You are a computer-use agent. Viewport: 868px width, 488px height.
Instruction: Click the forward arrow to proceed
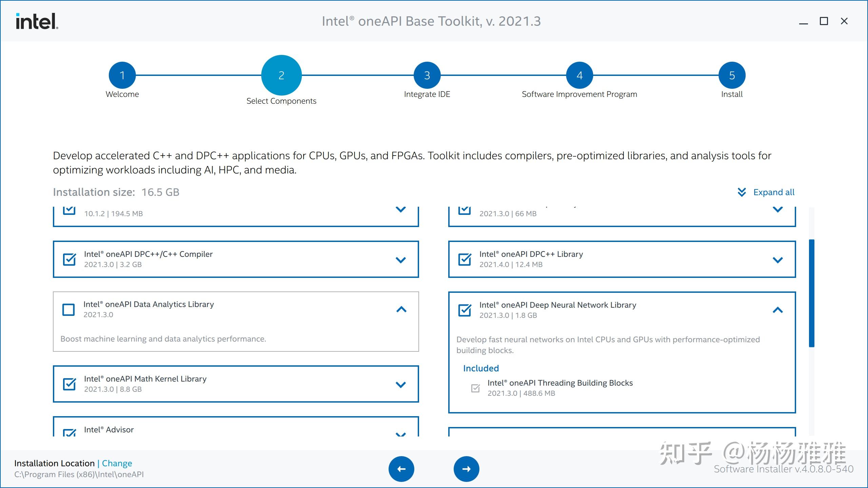point(466,469)
